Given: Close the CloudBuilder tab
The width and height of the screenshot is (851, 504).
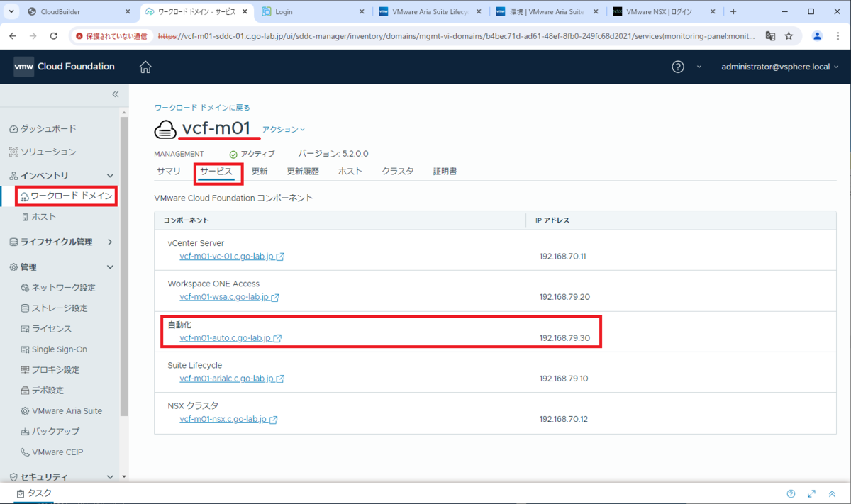Looking at the screenshot, I should (128, 11).
